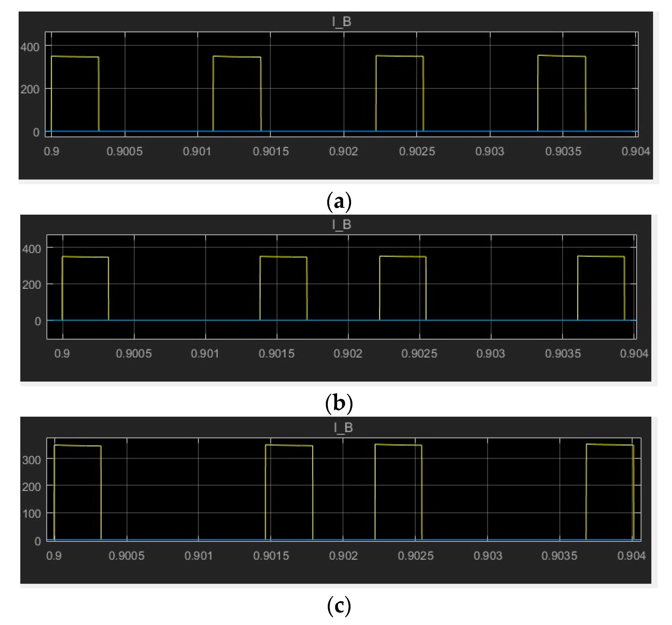Click the I_B title of middle plot

pos(341,225)
